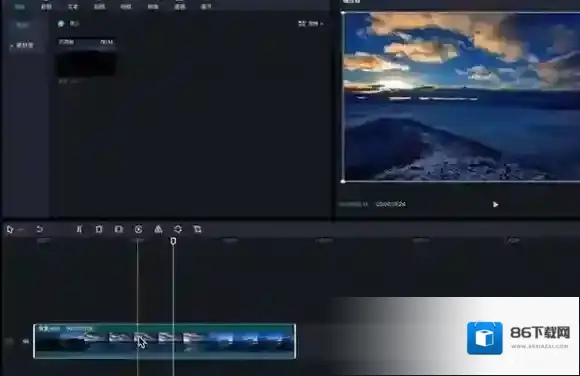
Task: Click the bottom-left corner handle of preview frame
Action: click(343, 181)
